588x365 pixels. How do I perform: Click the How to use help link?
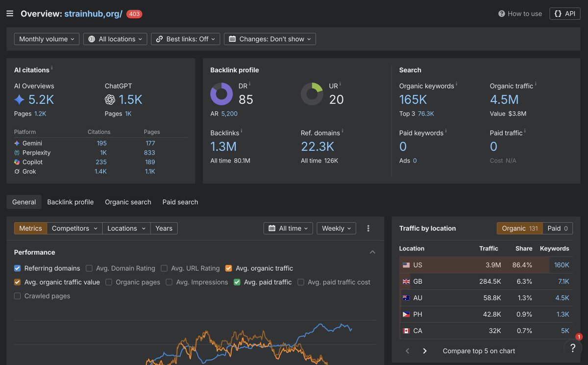click(x=520, y=14)
